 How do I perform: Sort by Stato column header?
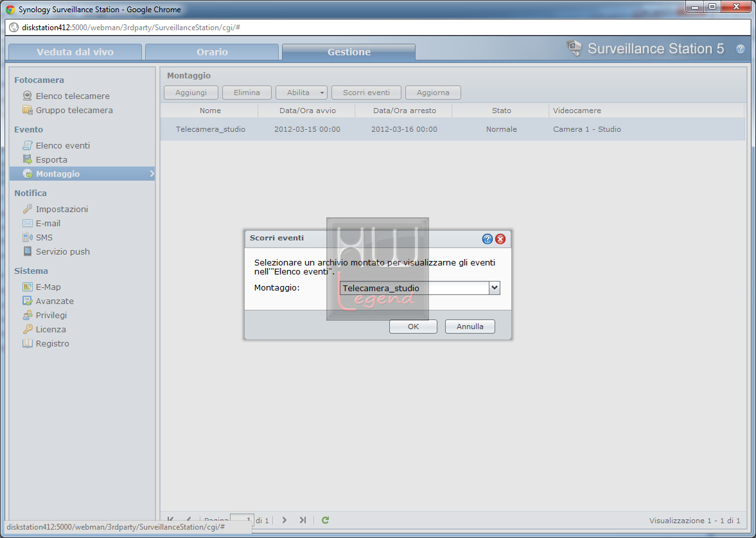point(501,111)
